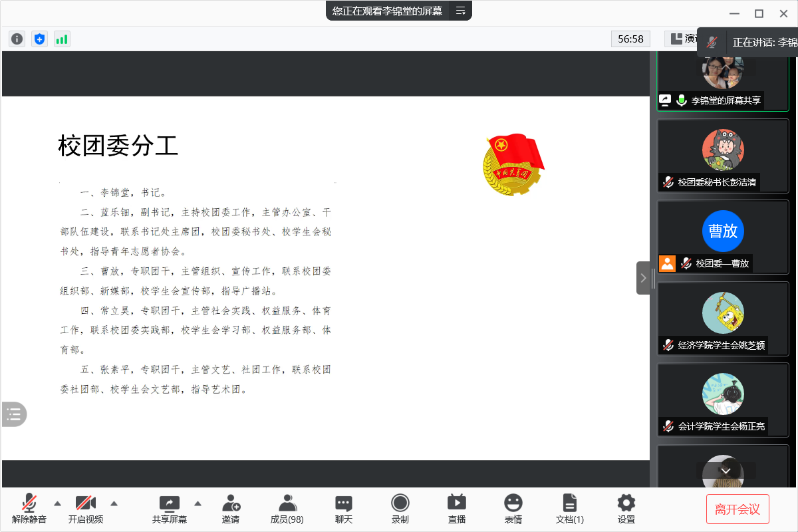Expand the video options arrow
The height and width of the screenshot is (532, 798).
click(114, 503)
